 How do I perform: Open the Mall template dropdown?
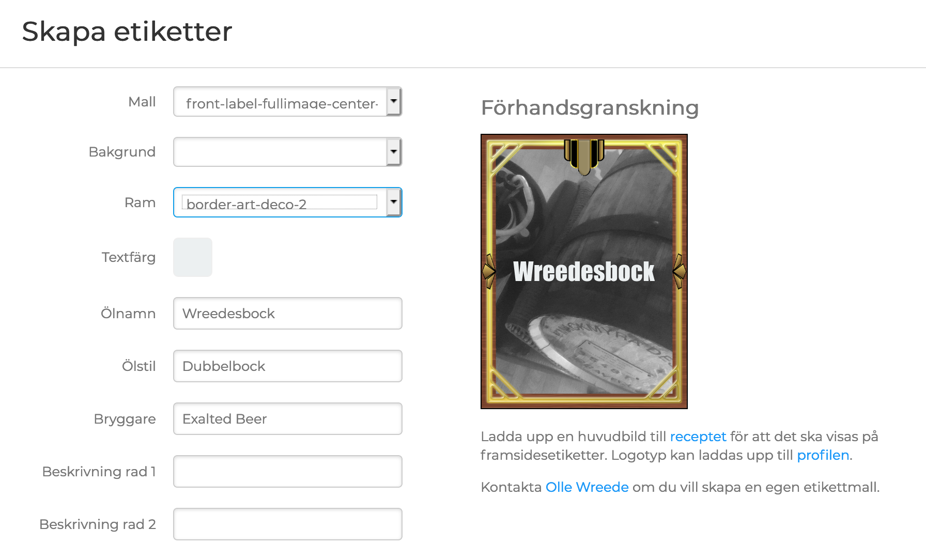[x=282, y=102]
